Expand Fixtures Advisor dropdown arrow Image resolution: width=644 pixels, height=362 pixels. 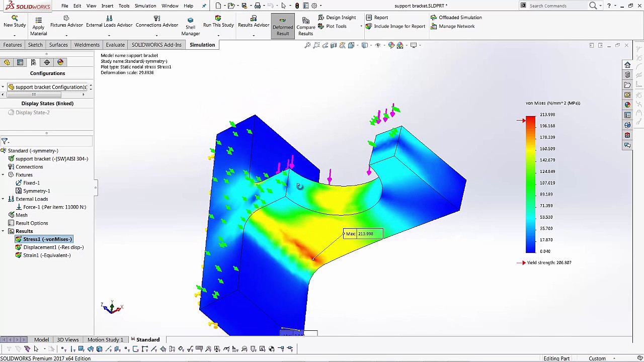pyautogui.click(x=66, y=35)
